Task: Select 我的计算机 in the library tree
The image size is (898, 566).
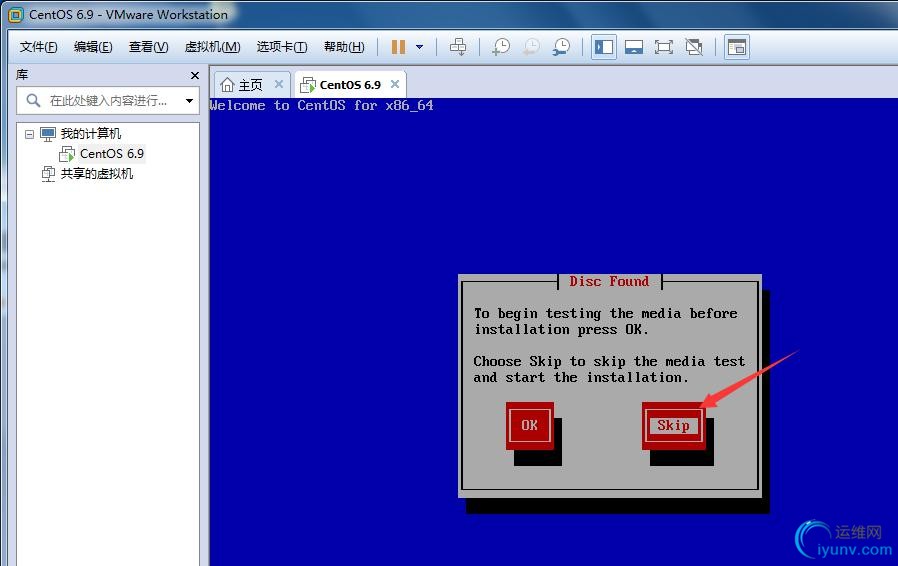Action: (x=90, y=133)
